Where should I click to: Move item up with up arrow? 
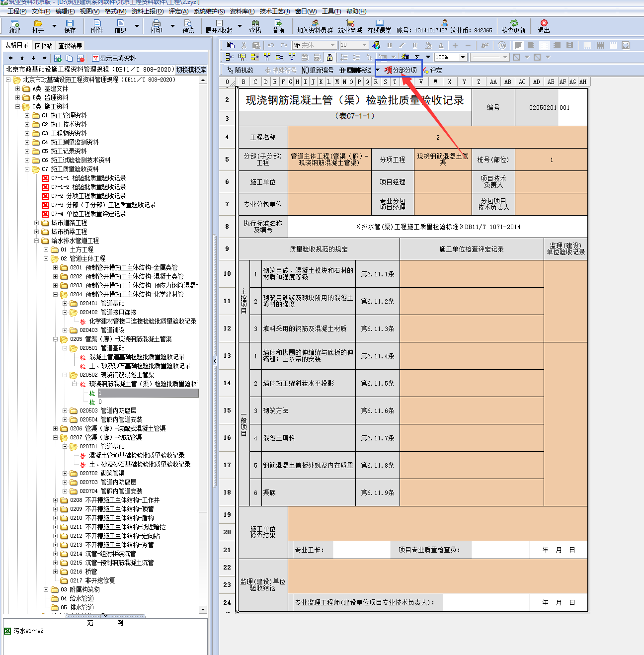(22, 58)
